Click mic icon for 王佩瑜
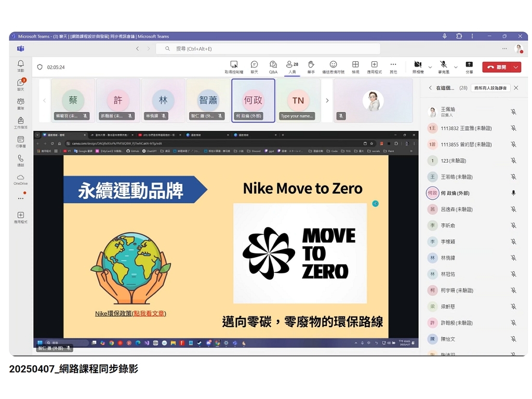532x399 pixels. tap(513, 112)
